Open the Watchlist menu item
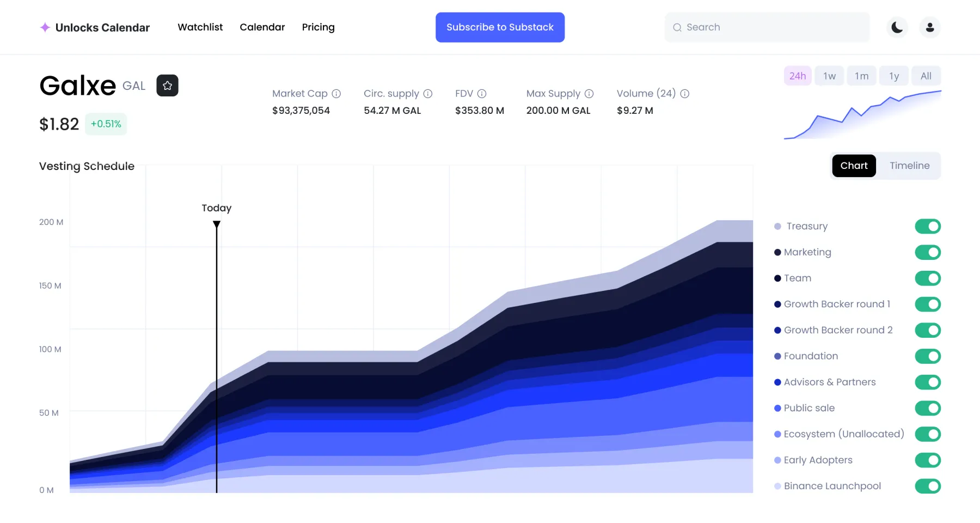 (200, 27)
